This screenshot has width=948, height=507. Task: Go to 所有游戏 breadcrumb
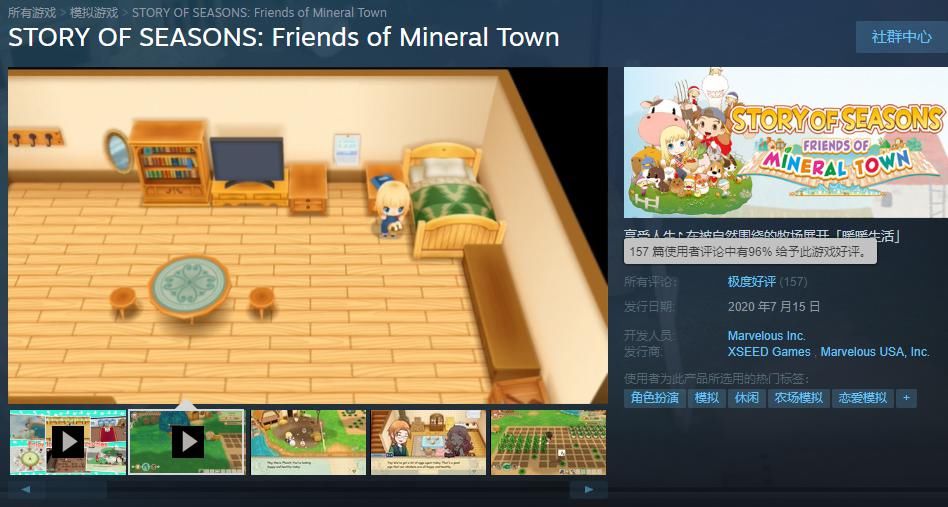[32, 12]
